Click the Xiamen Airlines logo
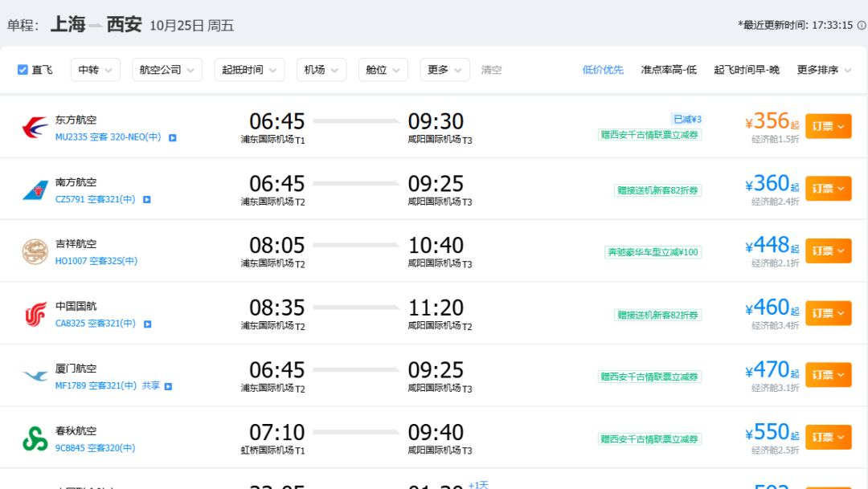 pyautogui.click(x=35, y=376)
